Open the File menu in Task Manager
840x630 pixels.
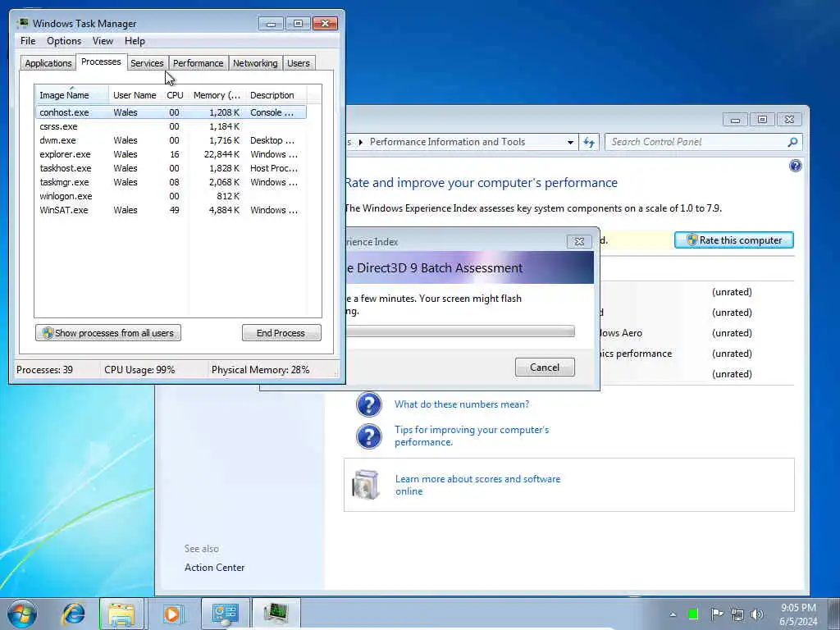pyautogui.click(x=28, y=41)
